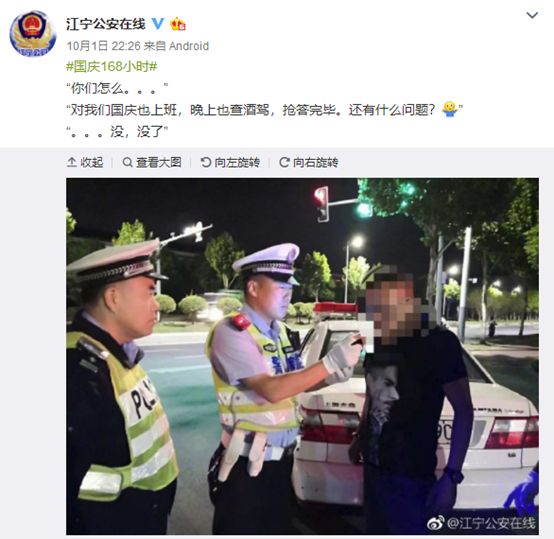
Task: Open the post options chevron menu
Action: click(532, 15)
